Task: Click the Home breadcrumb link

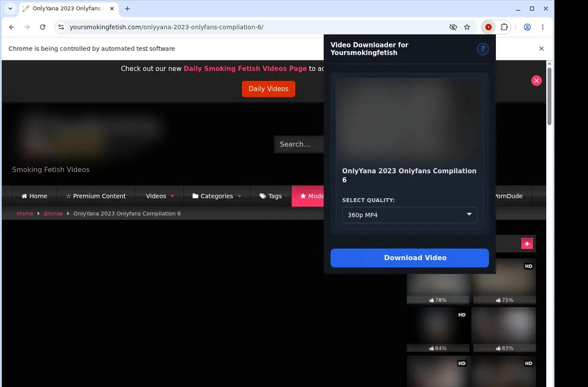Action: 25,214
